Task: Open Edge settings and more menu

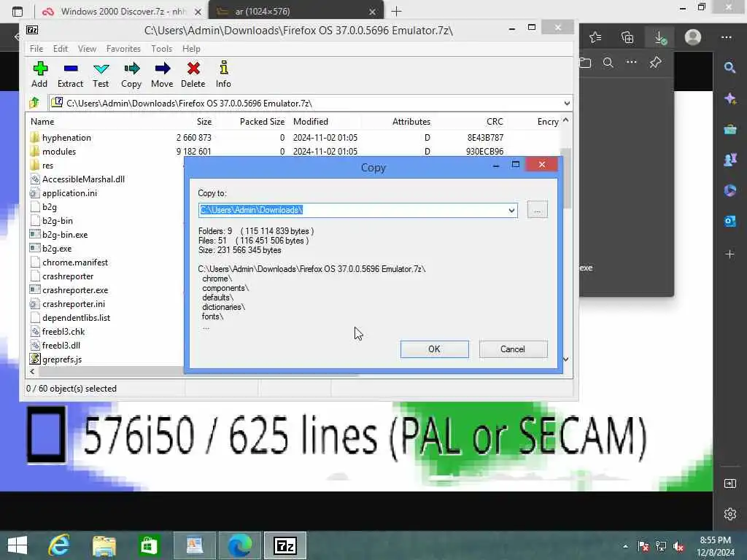Action: click(726, 37)
